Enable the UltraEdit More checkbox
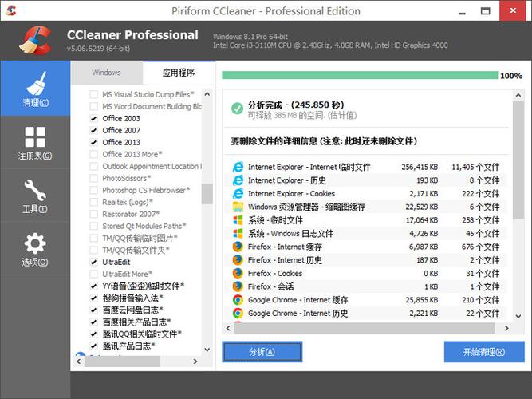This screenshot has height=399, width=532. (93, 274)
